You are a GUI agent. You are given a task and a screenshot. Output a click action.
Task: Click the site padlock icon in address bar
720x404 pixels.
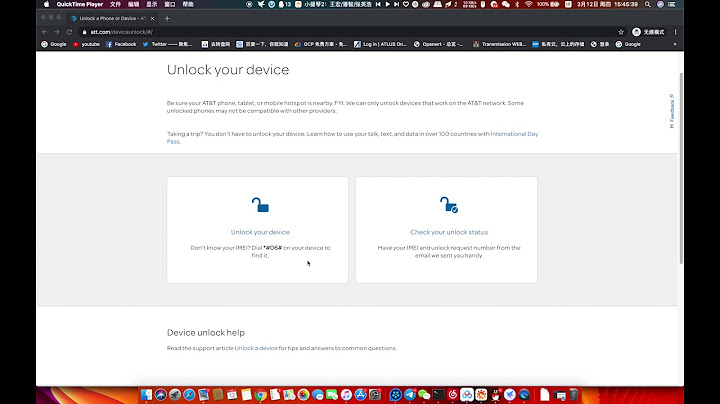[x=84, y=32]
